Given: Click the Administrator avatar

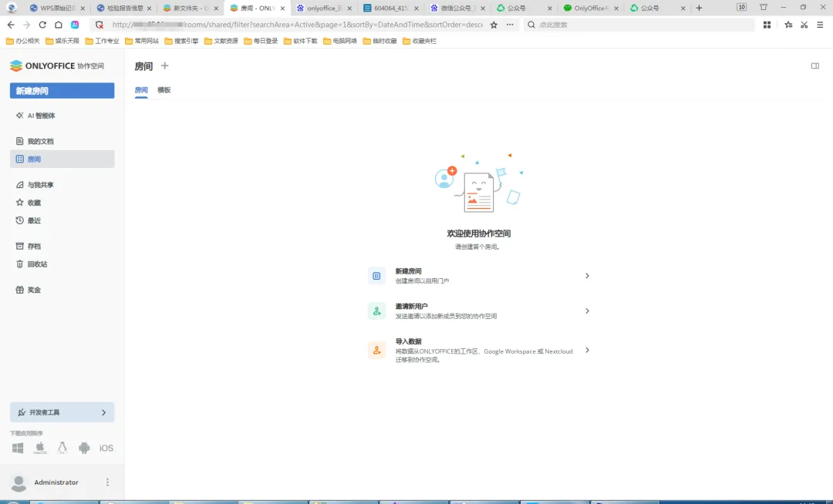Looking at the screenshot, I should pyautogui.click(x=19, y=482).
